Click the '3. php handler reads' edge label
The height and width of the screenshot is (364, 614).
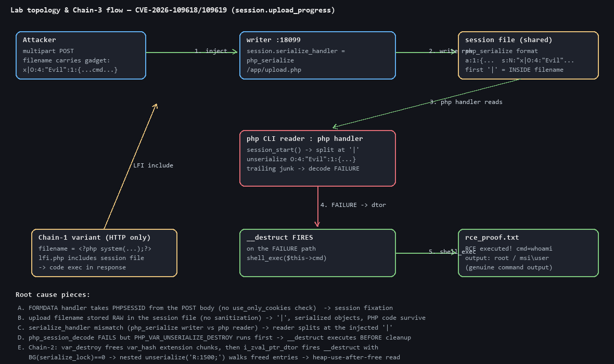click(466, 102)
